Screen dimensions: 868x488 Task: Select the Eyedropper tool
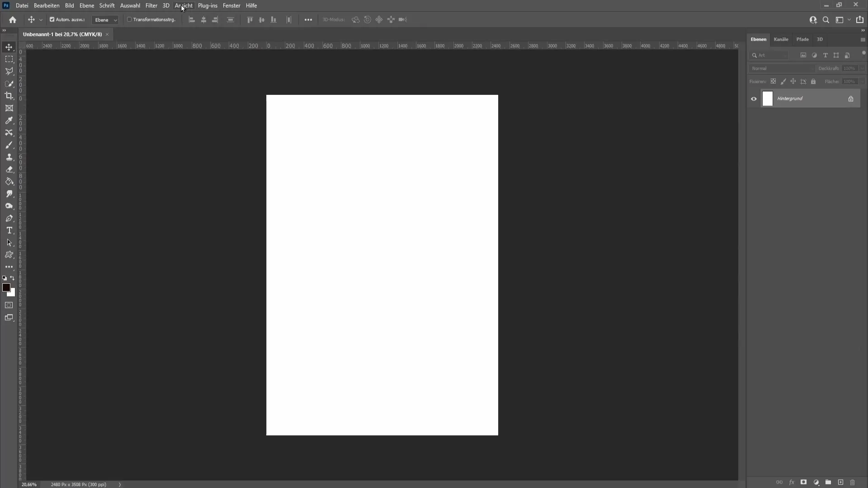8,120
